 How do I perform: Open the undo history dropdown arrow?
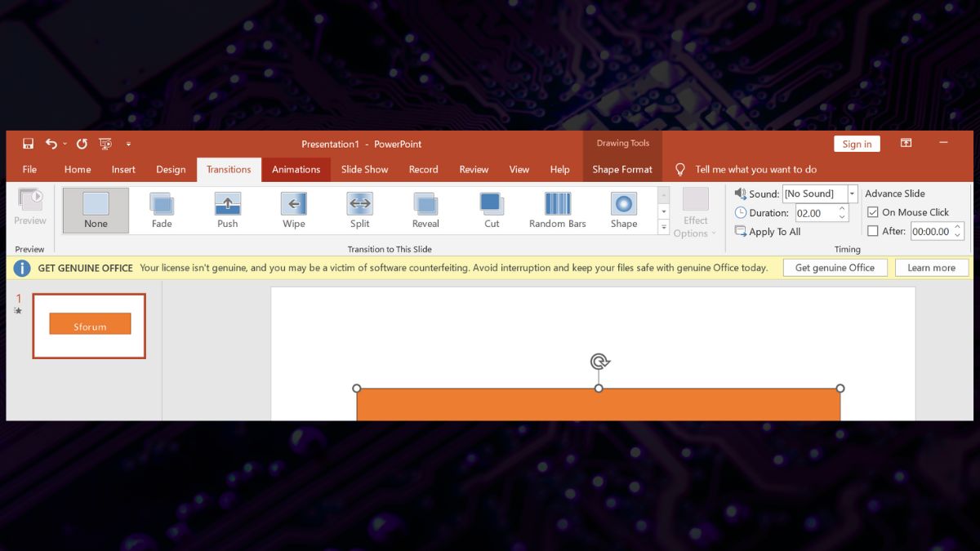(65, 144)
